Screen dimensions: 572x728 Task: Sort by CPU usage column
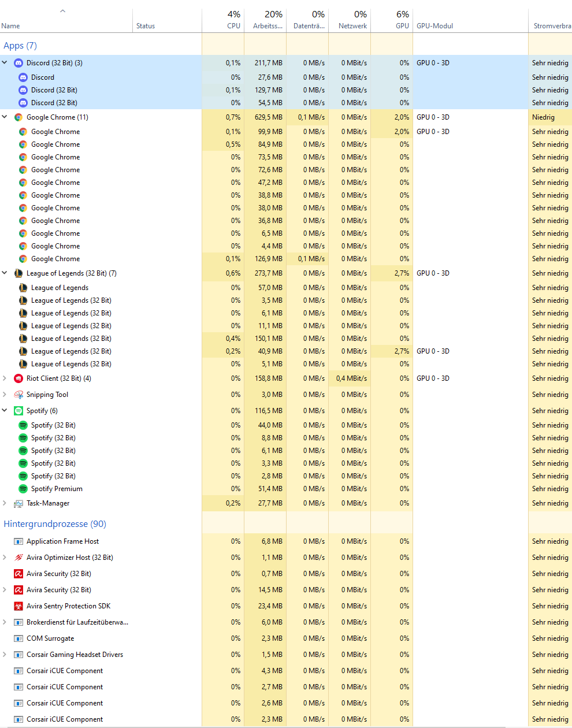pyautogui.click(x=223, y=20)
